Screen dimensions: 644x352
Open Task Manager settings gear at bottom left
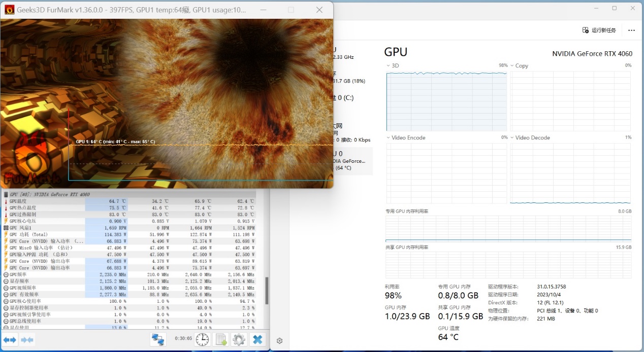coord(279,341)
